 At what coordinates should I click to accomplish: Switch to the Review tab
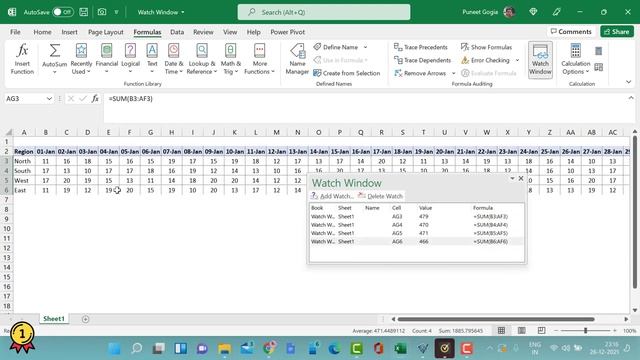point(203,32)
